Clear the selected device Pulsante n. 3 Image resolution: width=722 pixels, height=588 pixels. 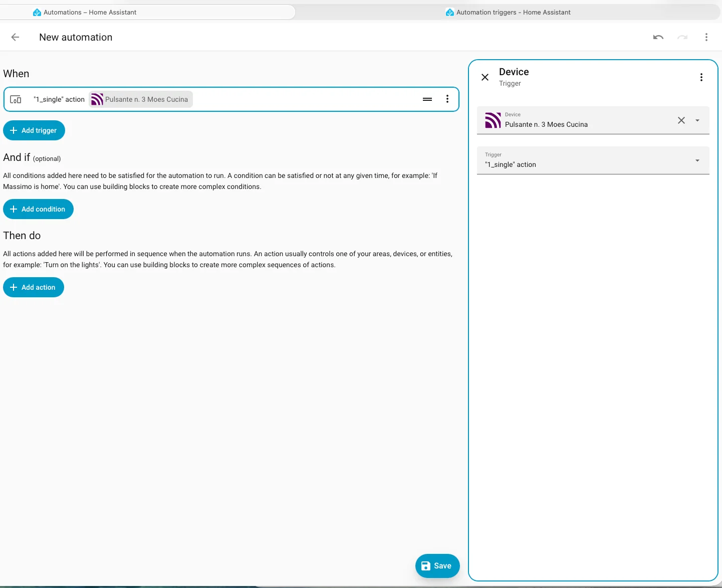pyautogui.click(x=681, y=120)
